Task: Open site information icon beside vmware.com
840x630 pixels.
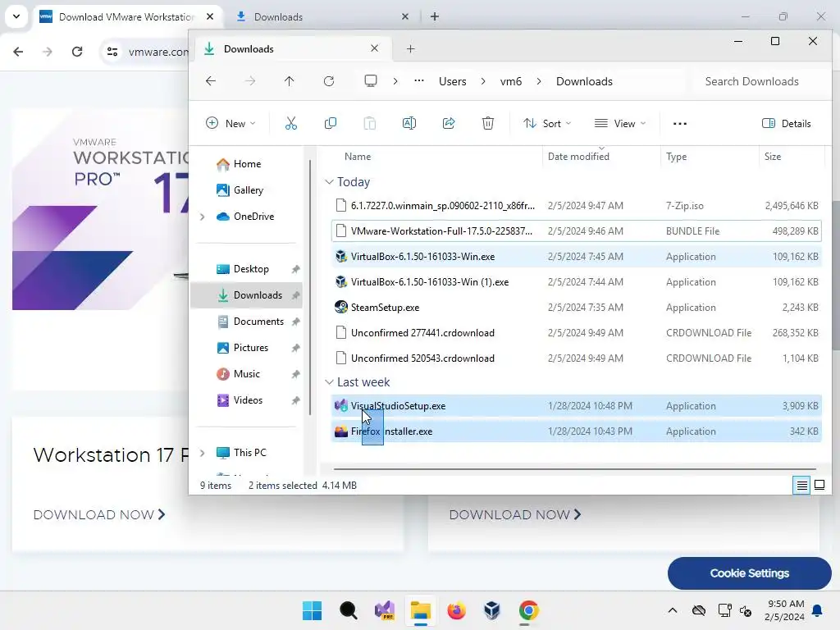Action: (x=112, y=52)
